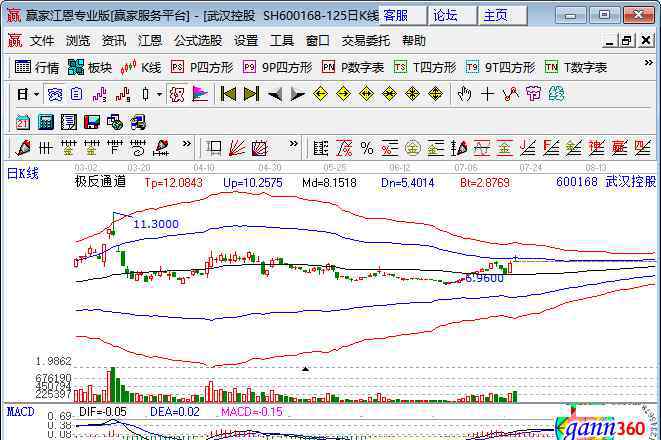Open the T四方形 tool

click(x=425, y=67)
